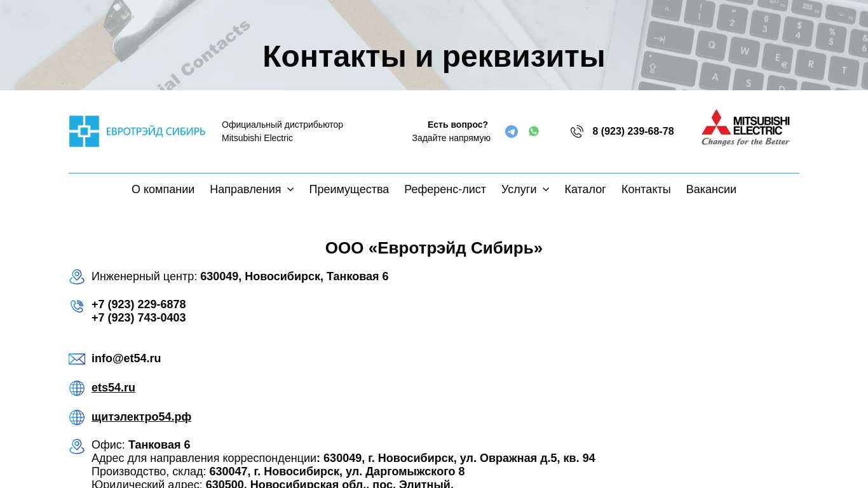Click the globe icon next to щитэлектро54.рф
The width and height of the screenshot is (868, 488).
77,417
